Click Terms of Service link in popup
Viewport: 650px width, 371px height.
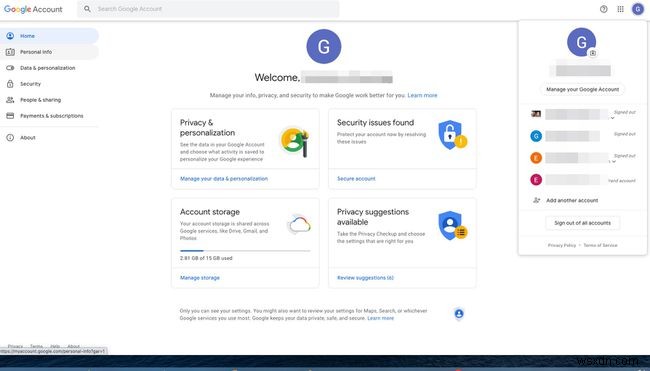(x=600, y=245)
